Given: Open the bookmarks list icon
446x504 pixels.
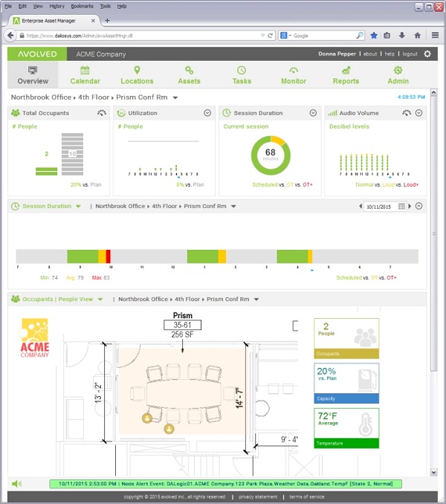Looking at the screenshot, I should pos(387,36).
